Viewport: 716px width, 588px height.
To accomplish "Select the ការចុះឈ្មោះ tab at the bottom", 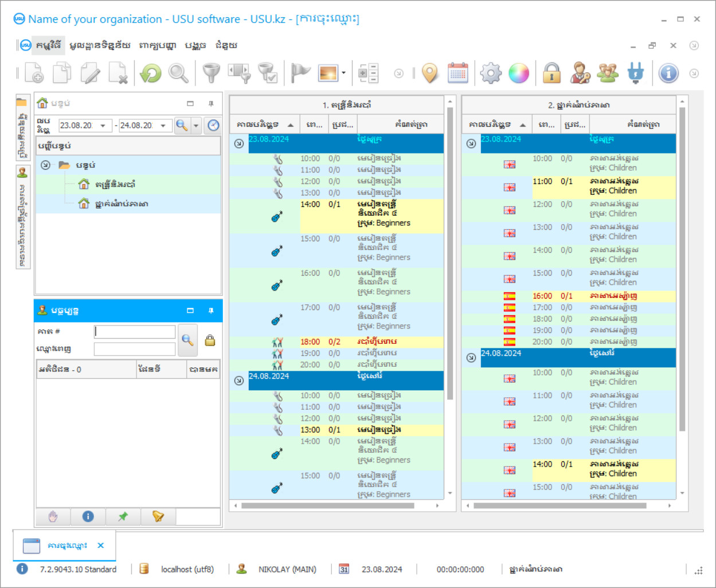I will click(66, 546).
